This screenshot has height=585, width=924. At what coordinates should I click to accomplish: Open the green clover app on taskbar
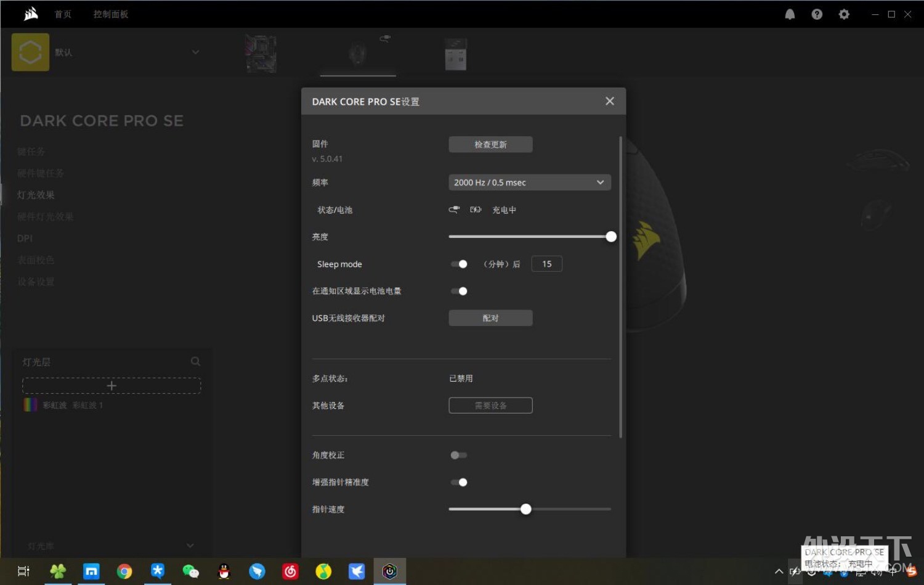[x=58, y=571]
